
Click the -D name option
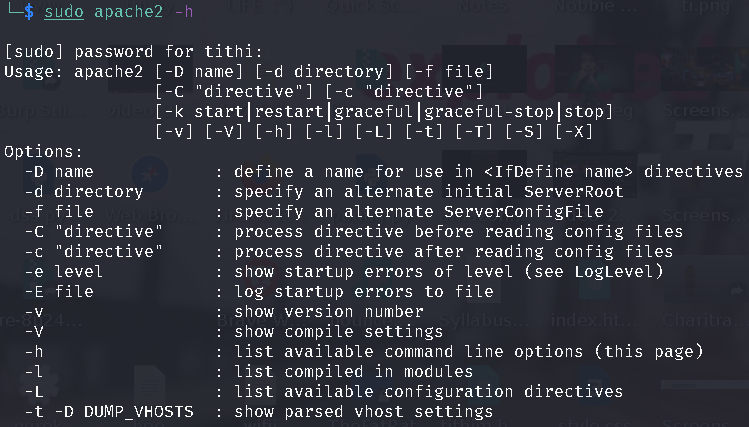coord(58,171)
